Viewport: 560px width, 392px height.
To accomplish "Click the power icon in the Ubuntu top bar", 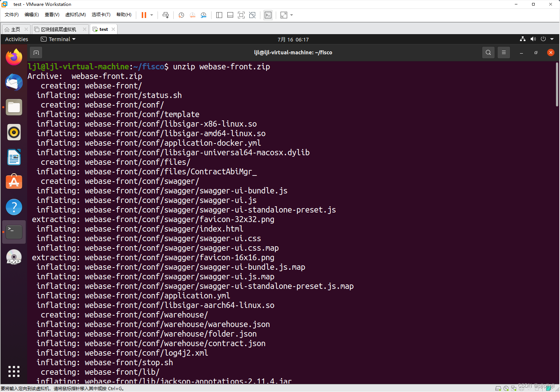I will tap(543, 39).
